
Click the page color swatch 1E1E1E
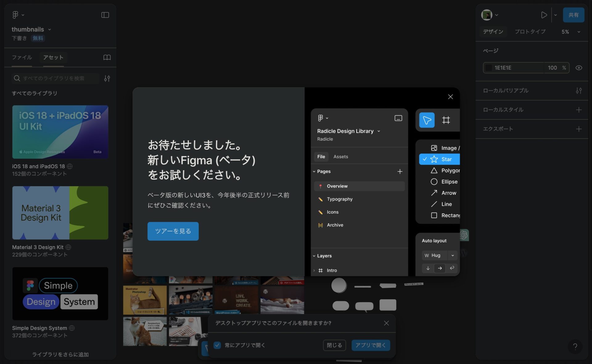489,67
